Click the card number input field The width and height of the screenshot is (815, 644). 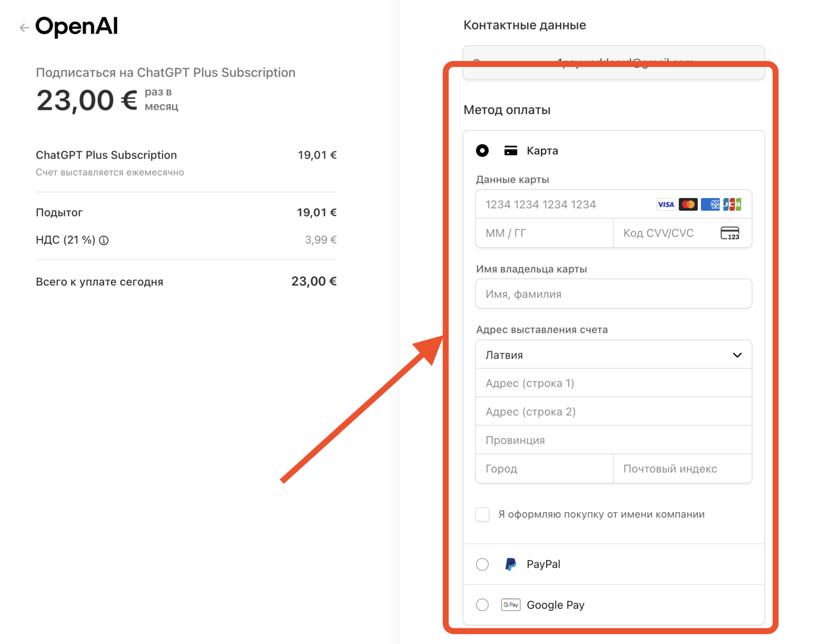[563, 205]
